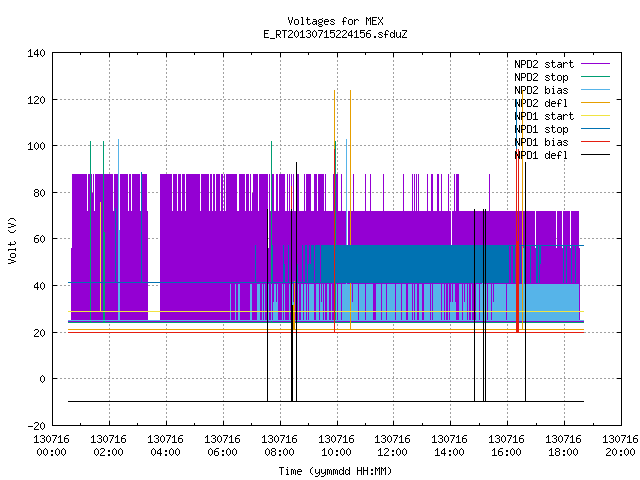
Task: Click the 'Time (yymmdd HH:MM)' x-axis label
Action: click(x=335, y=471)
